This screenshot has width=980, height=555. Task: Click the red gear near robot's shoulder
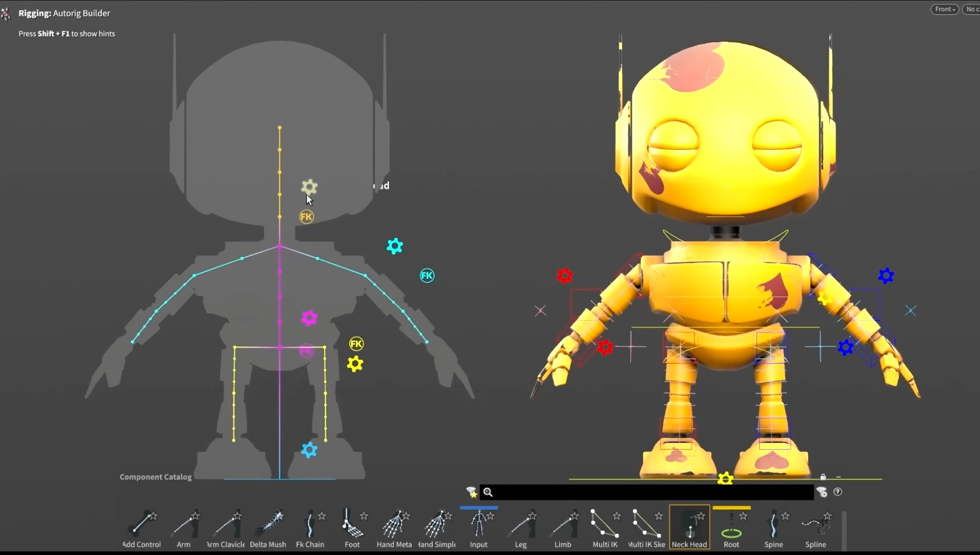click(564, 276)
